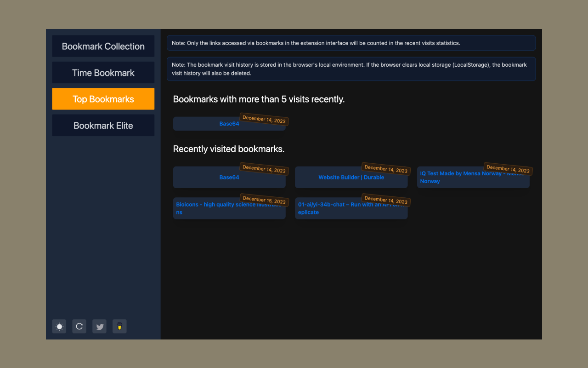
Task: Click the refresh bookmarks icon
Action: pyautogui.click(x=79, y=327)
